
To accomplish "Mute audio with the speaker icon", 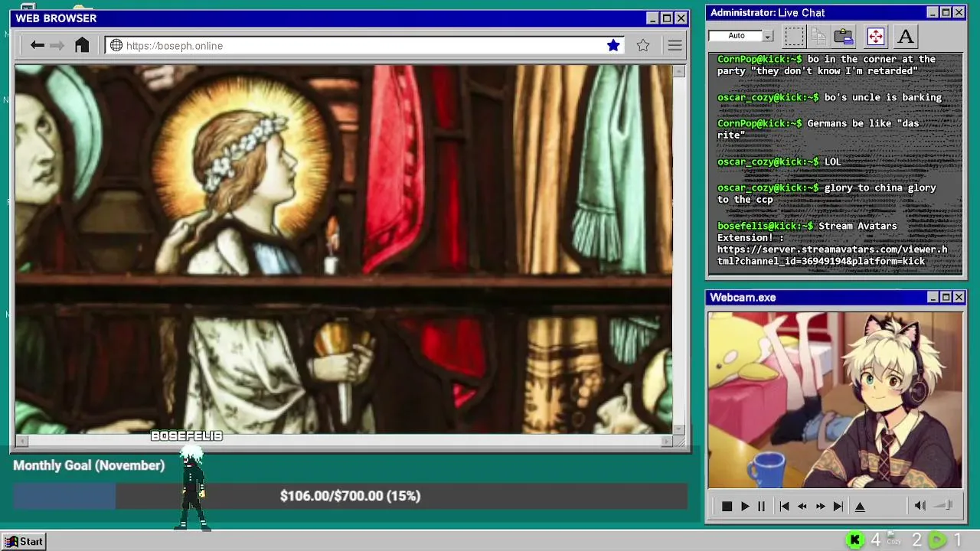I will click(920, 505).
